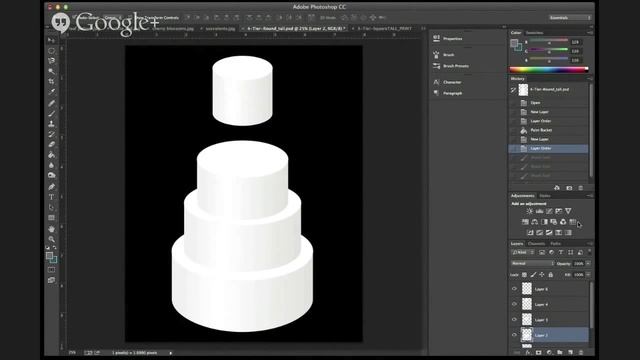640x360 pixels.
Task: Open the Layers panel options menu
Action: click(x=589, y=244)
